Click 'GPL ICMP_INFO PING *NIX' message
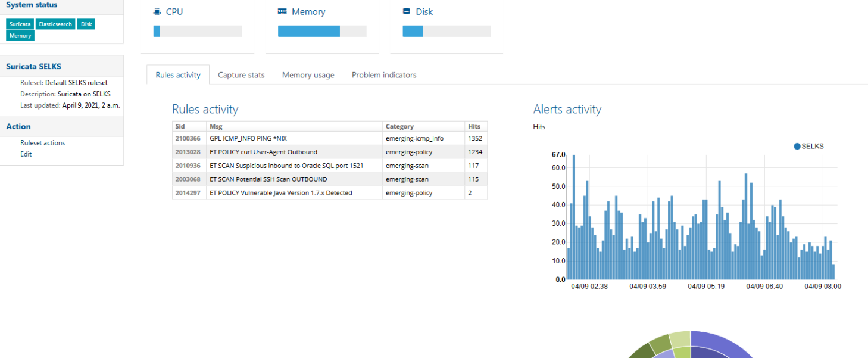 pyautogui.click(x=248, y=138)
